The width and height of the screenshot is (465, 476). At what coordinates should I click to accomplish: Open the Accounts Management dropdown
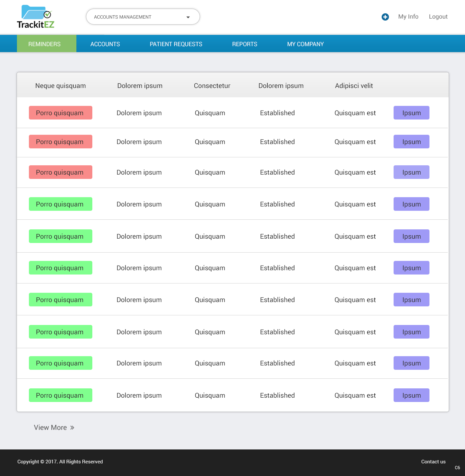[x=143, y=17]
